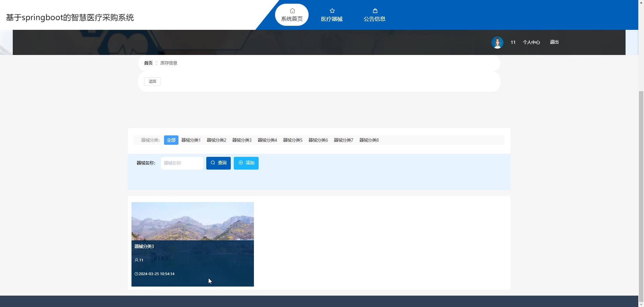The width and height of the screenshot is (644, 307).
Task: Filter by 器械分类2
Action: 216,140
